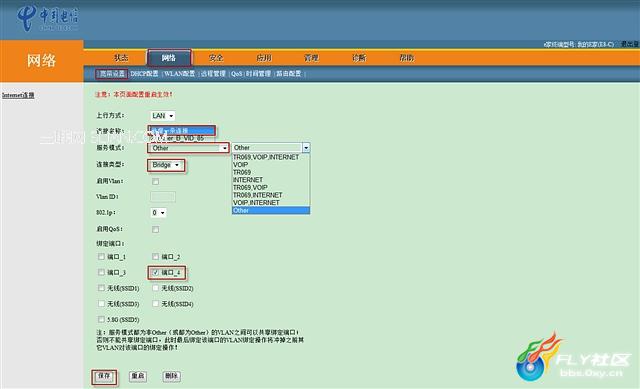This screenshot has width=640, height=389.
Task: Switch to the 安全 security tab
Action: [216, 58]
